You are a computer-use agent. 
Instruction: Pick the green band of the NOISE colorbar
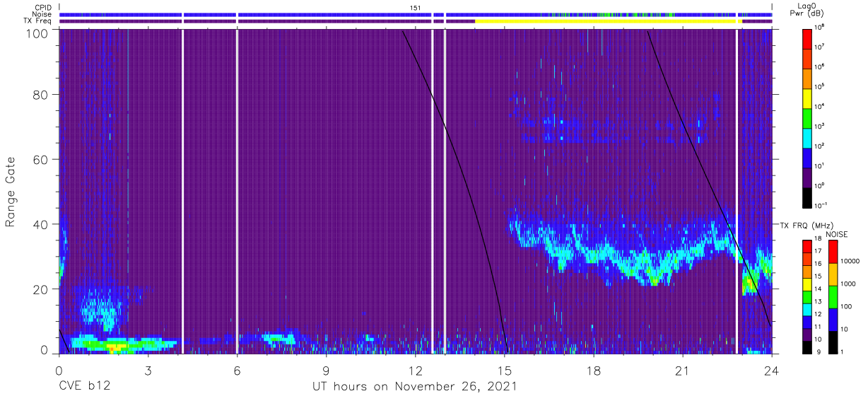click(832, 297)
